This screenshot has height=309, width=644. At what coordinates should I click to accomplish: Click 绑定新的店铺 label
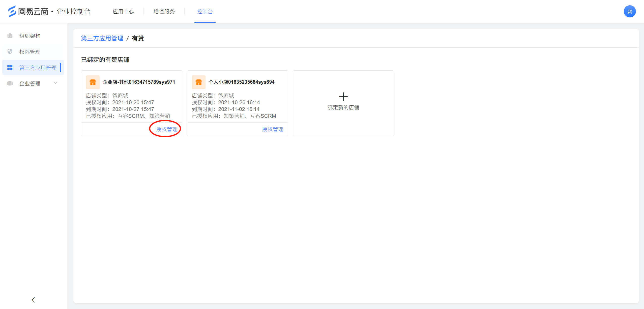pyautogui.click(x=343, y=107)
